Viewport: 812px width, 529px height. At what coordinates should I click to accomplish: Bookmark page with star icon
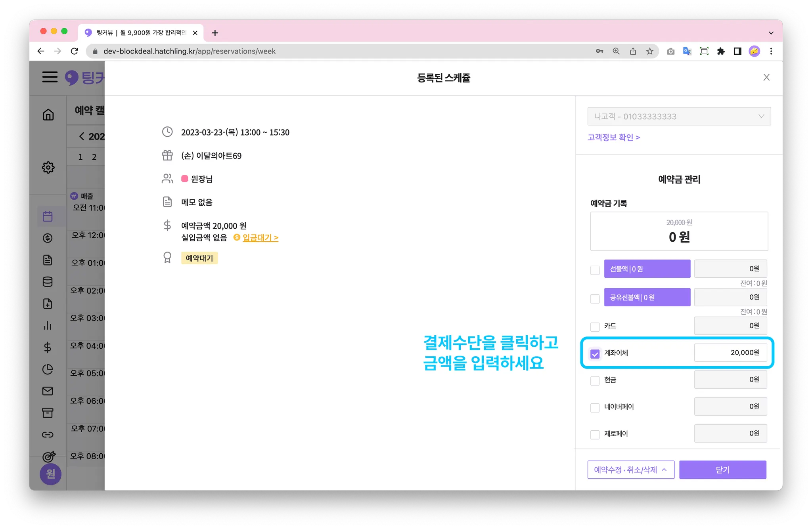click(x=649, y=51)
